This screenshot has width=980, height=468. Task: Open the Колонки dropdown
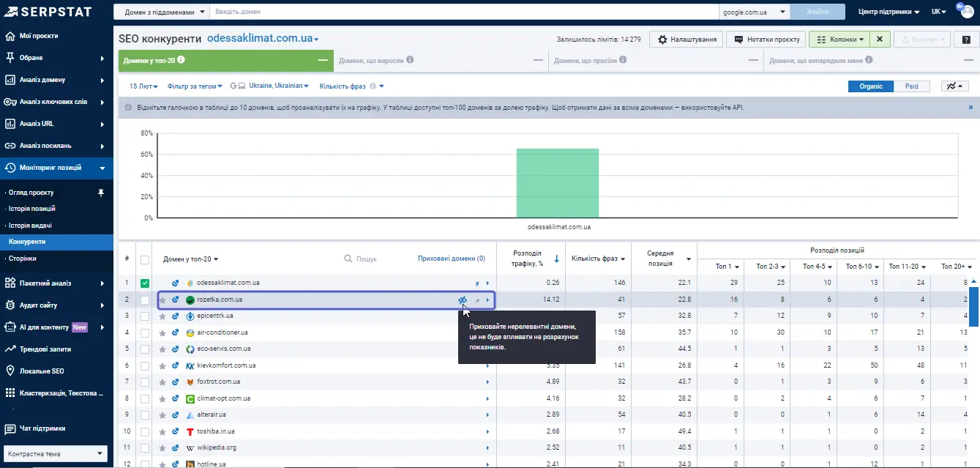(x=839, y=40)
